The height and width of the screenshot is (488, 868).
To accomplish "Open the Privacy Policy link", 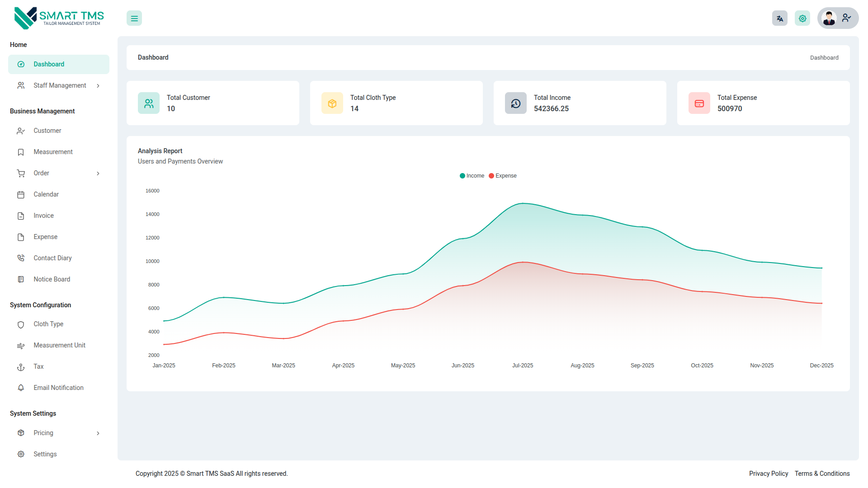I will (768, 474).
